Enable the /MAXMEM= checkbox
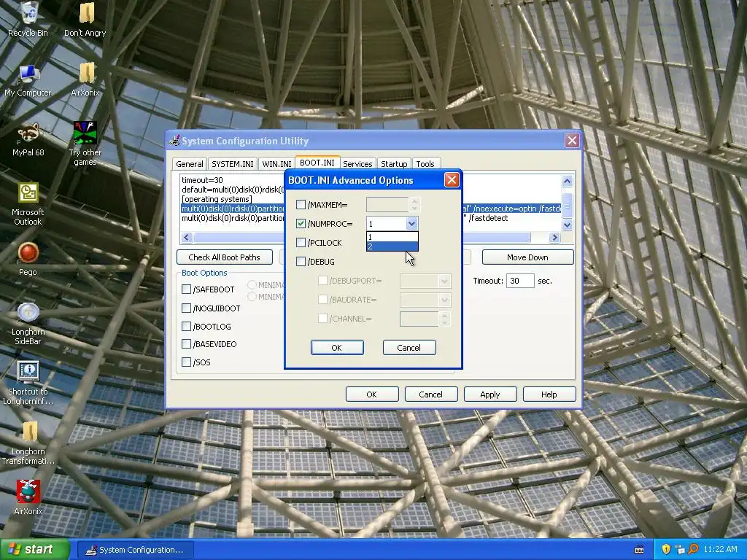The width and height of the screenshot is (747, 560). click(301, 205)
